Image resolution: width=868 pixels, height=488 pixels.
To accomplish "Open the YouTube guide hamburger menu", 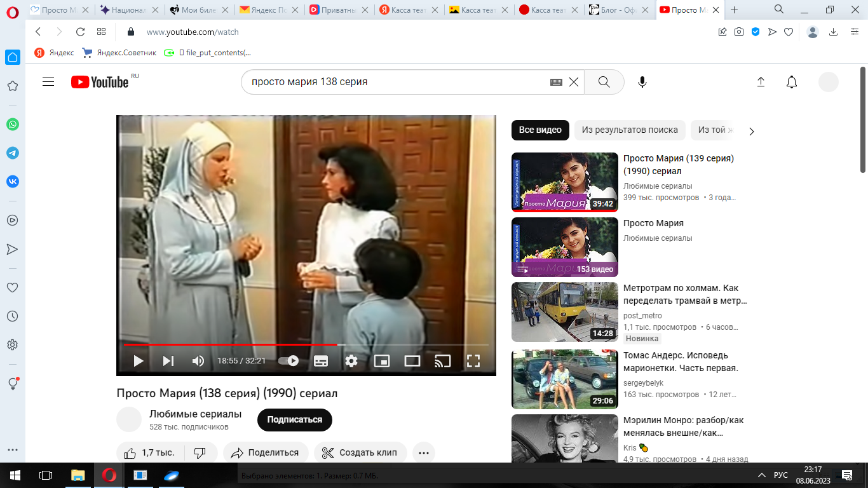I will click(x=48, y=82).
